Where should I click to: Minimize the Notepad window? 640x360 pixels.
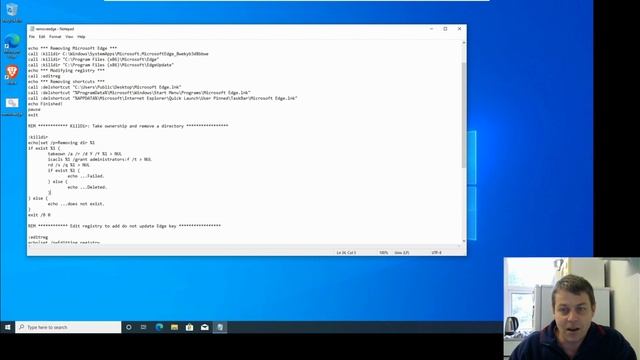[431, 29]
